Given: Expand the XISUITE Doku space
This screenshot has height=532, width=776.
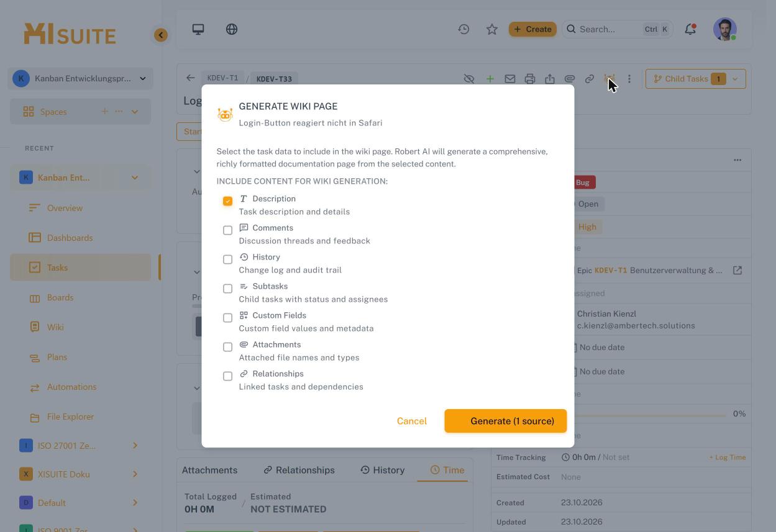Looking at the screenshot, I should 135,474.
